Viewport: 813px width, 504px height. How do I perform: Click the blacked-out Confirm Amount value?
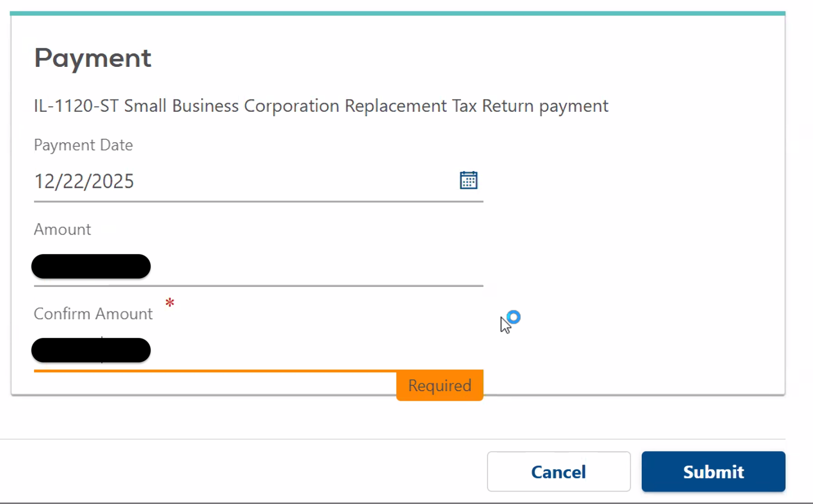click(91, 350)
